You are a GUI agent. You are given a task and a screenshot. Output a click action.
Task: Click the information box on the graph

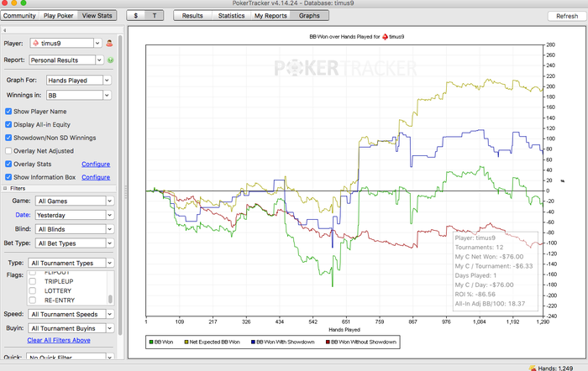tap(496, 271)
